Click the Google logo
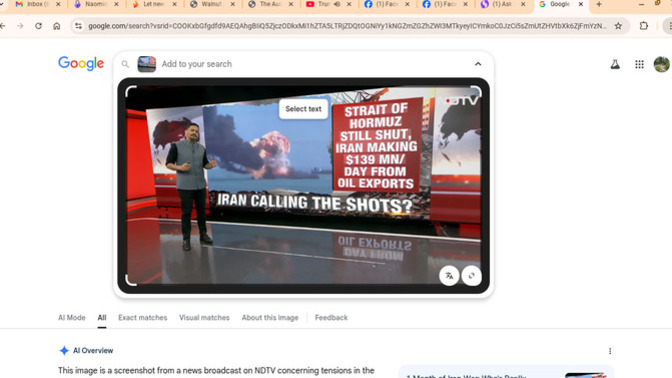 tap(81, 63)
